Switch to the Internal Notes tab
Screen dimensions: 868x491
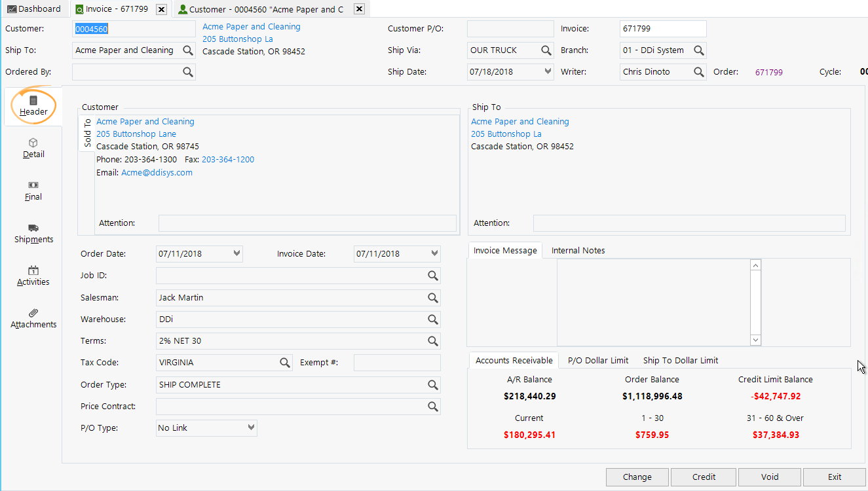(x=578, y=250)
